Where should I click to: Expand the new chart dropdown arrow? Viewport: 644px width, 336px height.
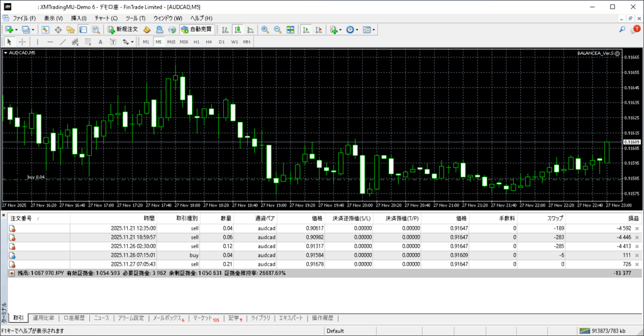pos(16,30)
